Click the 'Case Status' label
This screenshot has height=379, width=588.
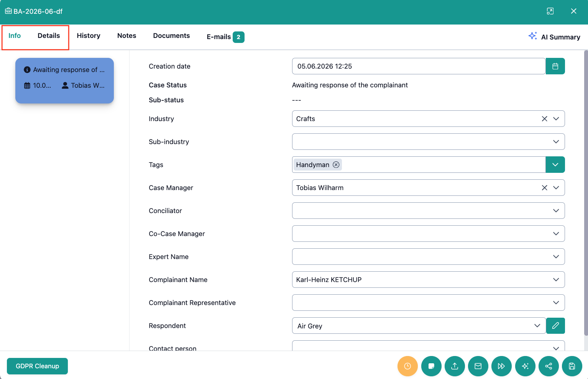coord(168,85)
